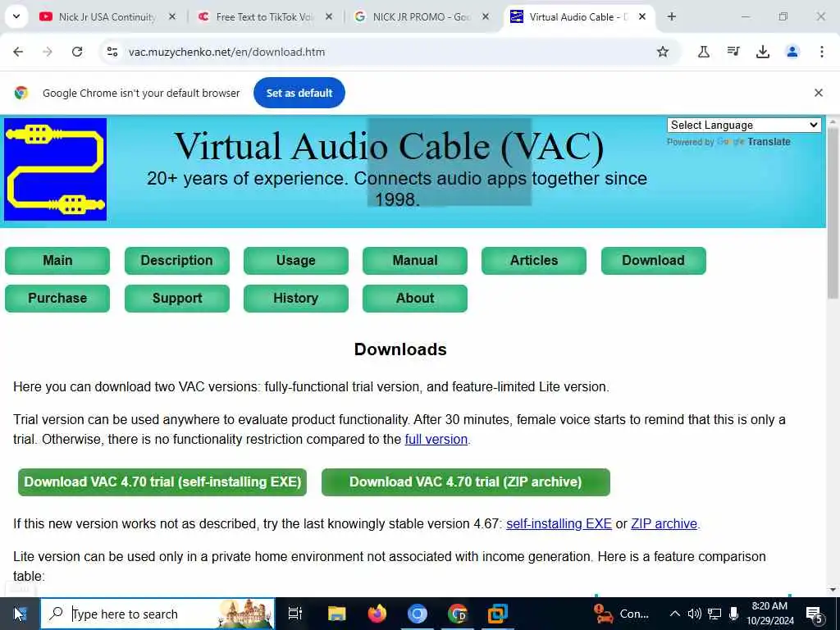Select the Virtual Audio Cable tab
The width and height of the screenshot is (840, 630).
pyautogui.click(x=578, y=17)
